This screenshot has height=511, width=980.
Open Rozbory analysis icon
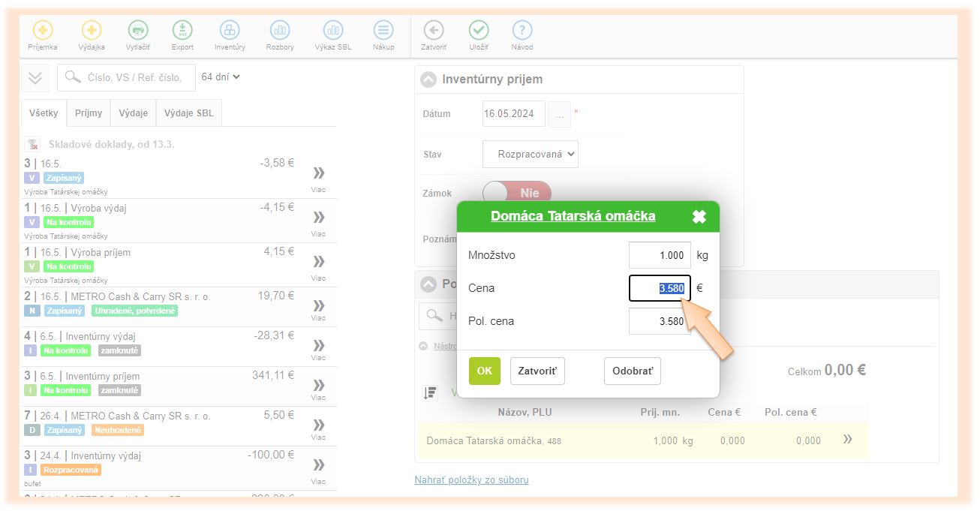[280, 31]
